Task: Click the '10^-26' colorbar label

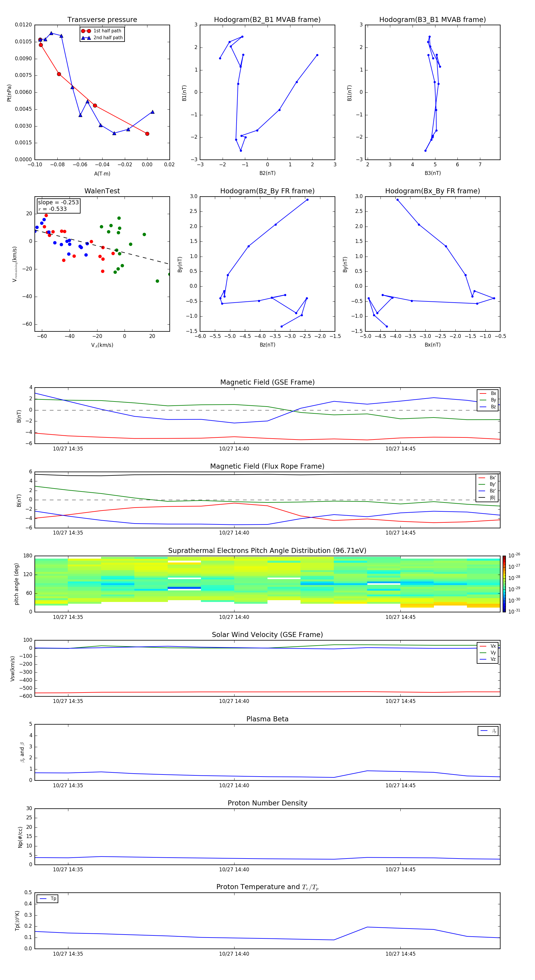Action: [x=514, y=555]
